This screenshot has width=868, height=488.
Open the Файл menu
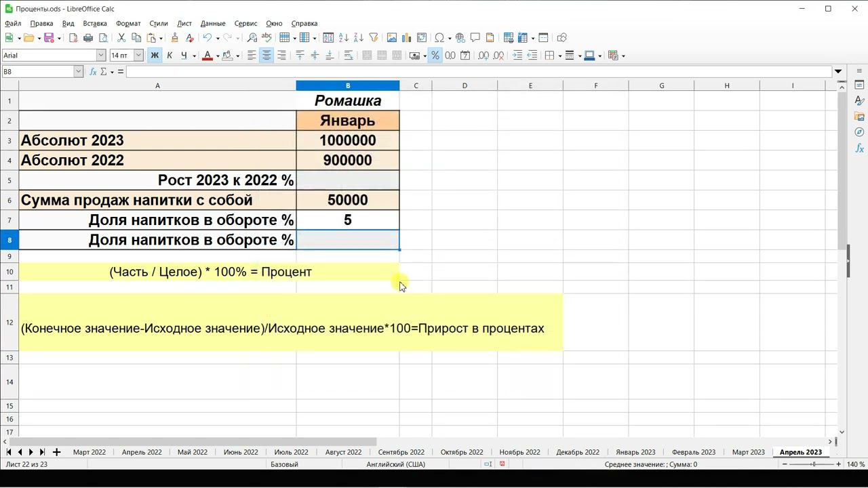pyautogui.click(x=13, y=24)
